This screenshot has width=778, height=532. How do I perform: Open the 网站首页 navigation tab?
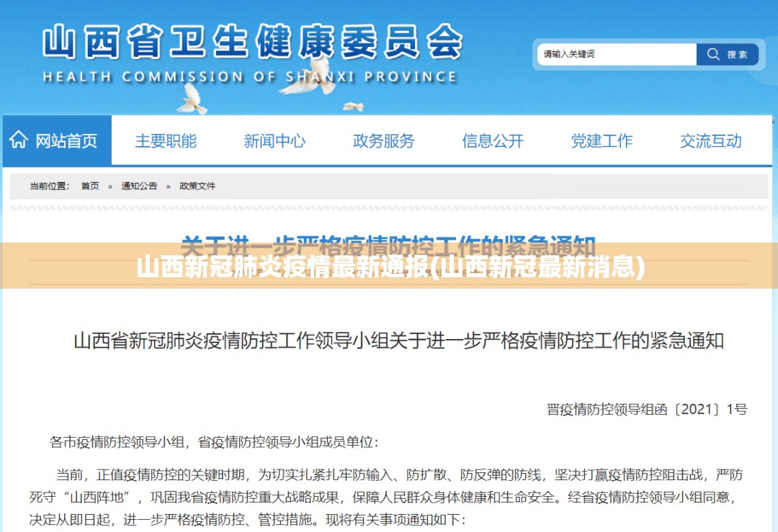[x=57, y=140]
